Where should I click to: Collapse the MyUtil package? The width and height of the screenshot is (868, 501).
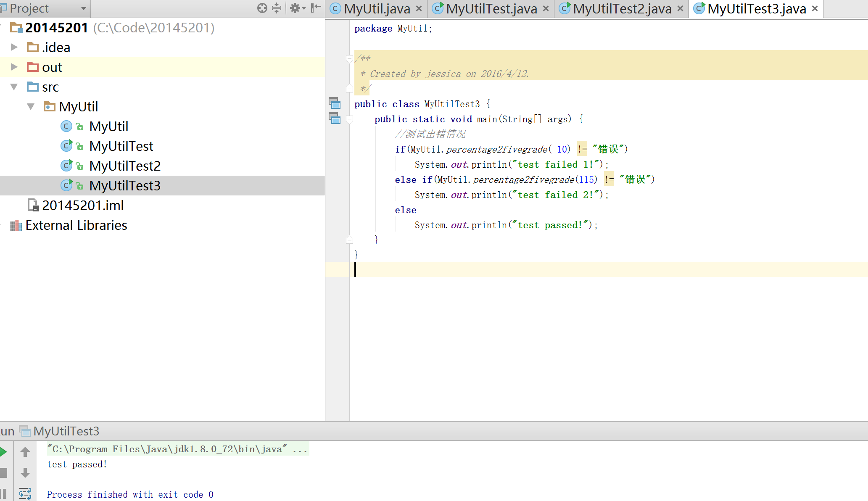31,106
